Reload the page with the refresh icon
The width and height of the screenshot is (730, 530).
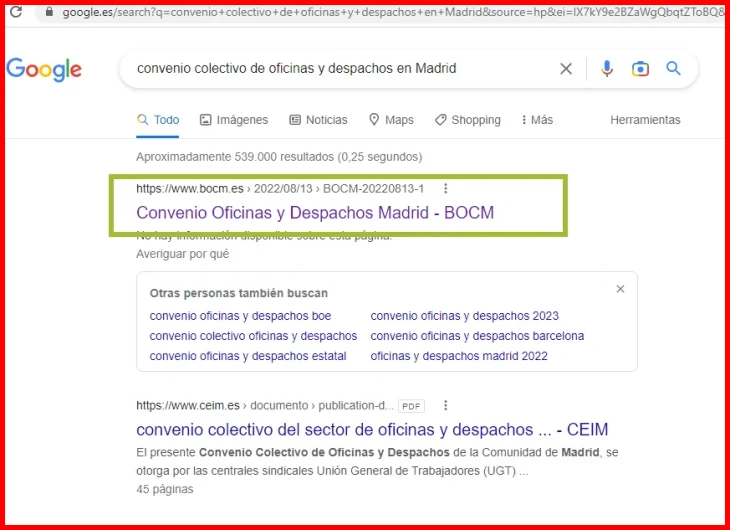pyautogui.click(x=16, y=12)
